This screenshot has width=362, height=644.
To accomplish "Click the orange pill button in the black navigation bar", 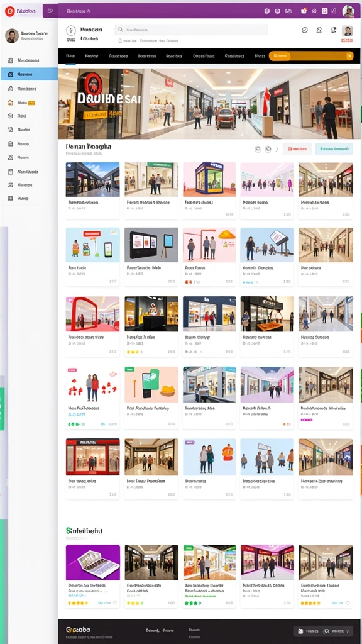I will coord(311,56).
